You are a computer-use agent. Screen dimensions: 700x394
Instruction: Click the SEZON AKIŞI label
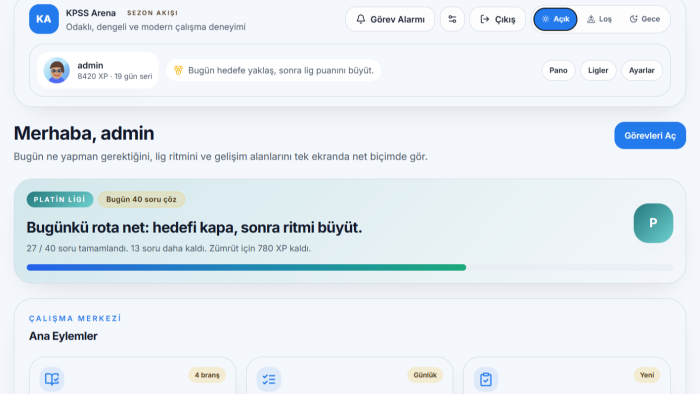(152, 13)
